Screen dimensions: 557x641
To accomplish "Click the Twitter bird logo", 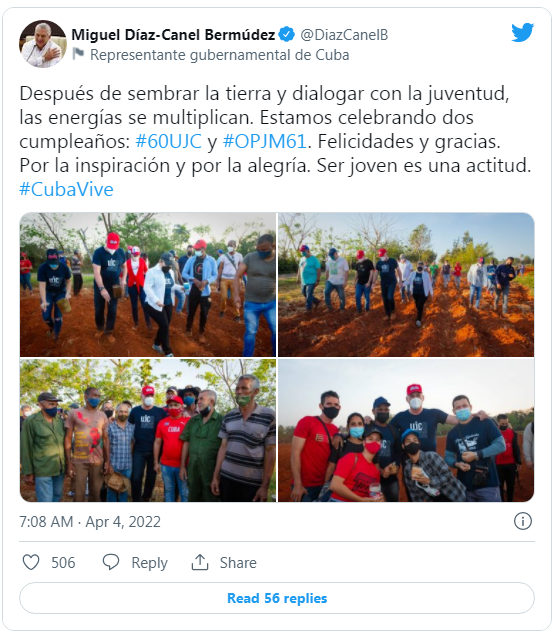I will click(x=522, y=32).
